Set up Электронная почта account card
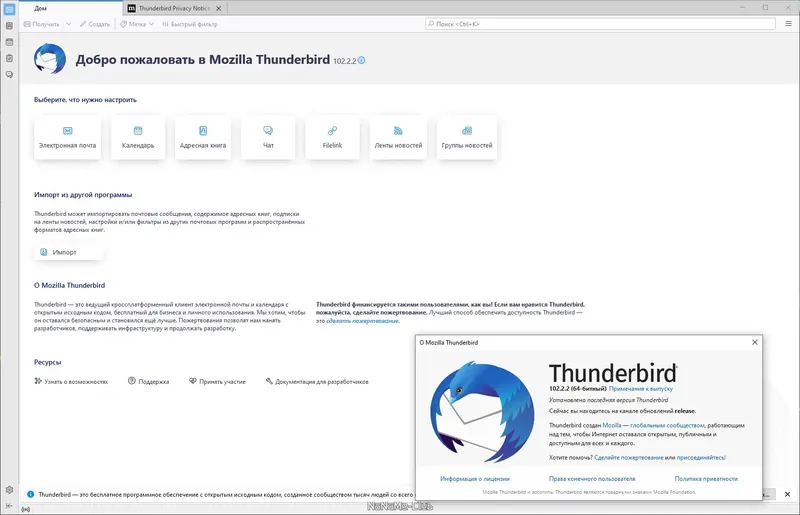 [x=67, y=138]
